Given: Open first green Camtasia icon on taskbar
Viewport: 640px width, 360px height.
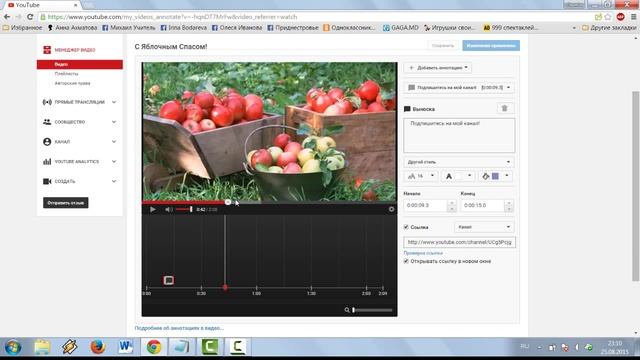Looking at the screenshot, I should coord(209,347).
